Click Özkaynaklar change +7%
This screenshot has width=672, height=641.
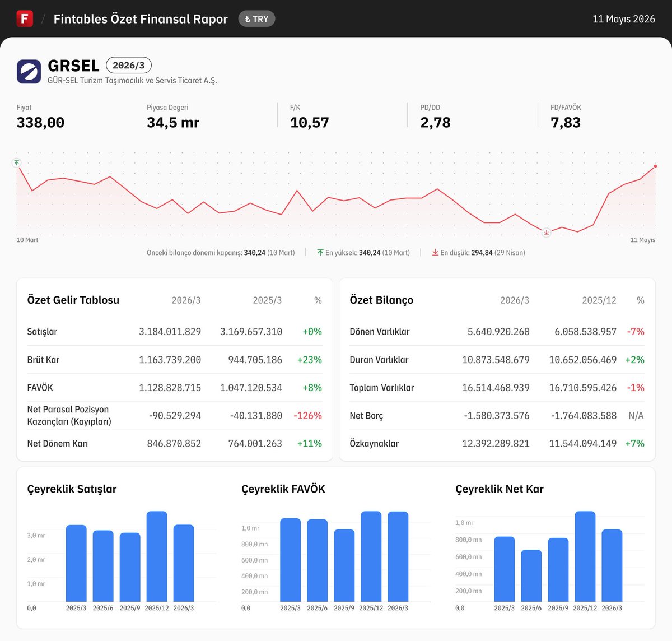click(634, 444)
